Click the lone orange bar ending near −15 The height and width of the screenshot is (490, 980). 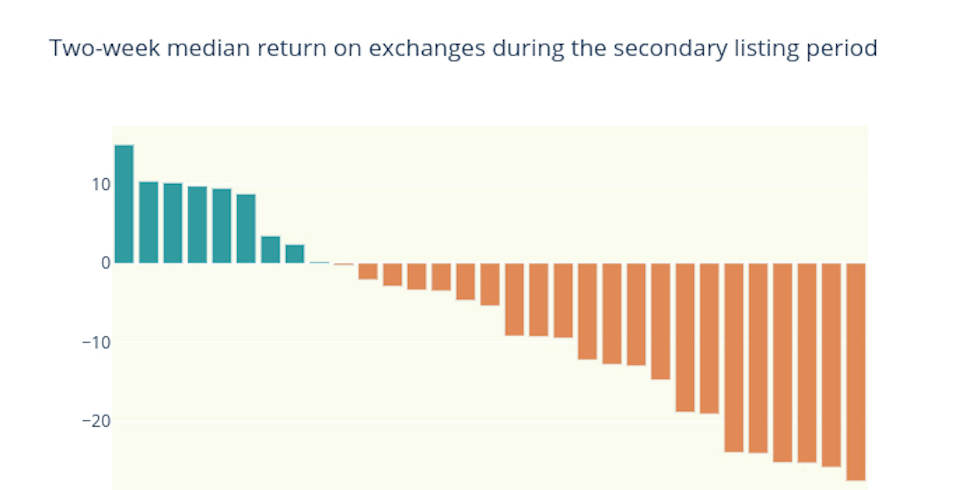[x=660, y=321]
